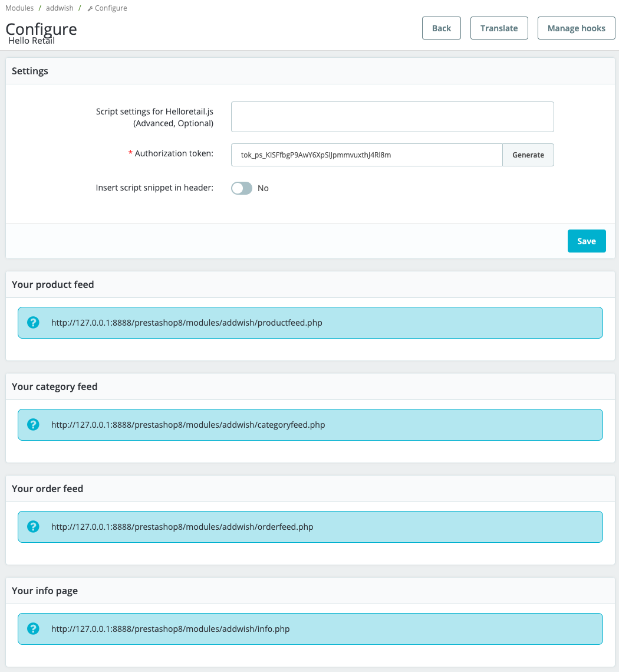Select the addwish breadcrumb link

tap(58, 8)
